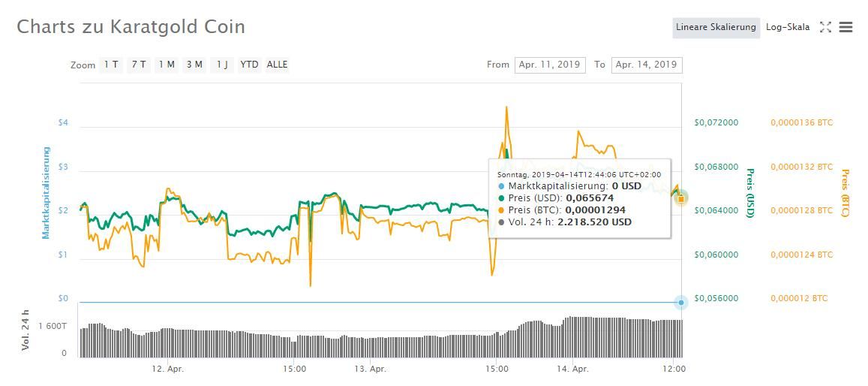This screenshot has height=386, width=868.
Task: Switch to Log-Skala scaling
Action: (788, 27)
